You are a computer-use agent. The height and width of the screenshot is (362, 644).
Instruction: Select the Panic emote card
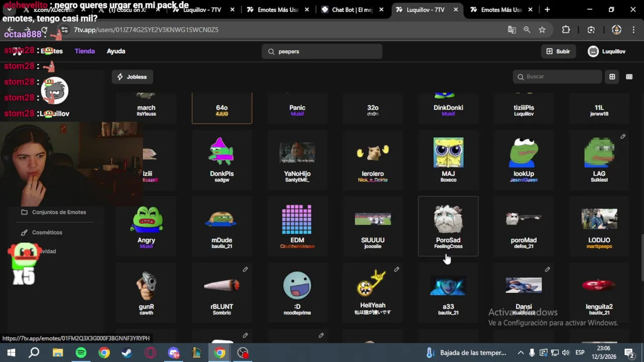coord(297,108)
